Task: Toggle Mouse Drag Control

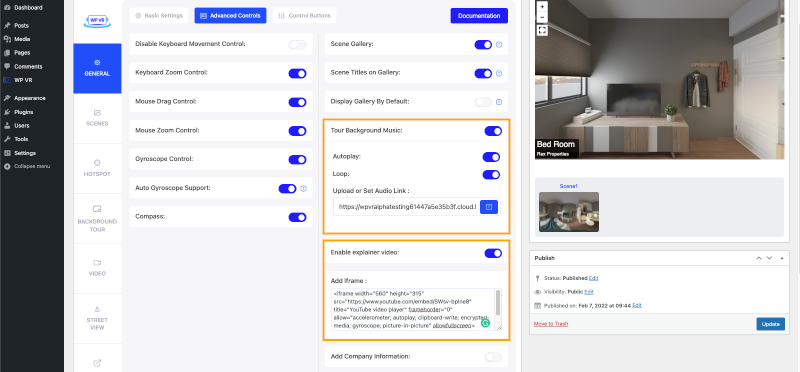Action: pos(297,102)
